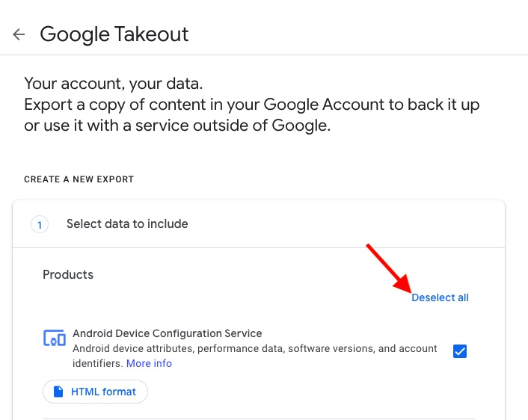The image size is (528, 420).
Task: Click the Android Device Configuration Service devices icon
Action: coord(55,339)
